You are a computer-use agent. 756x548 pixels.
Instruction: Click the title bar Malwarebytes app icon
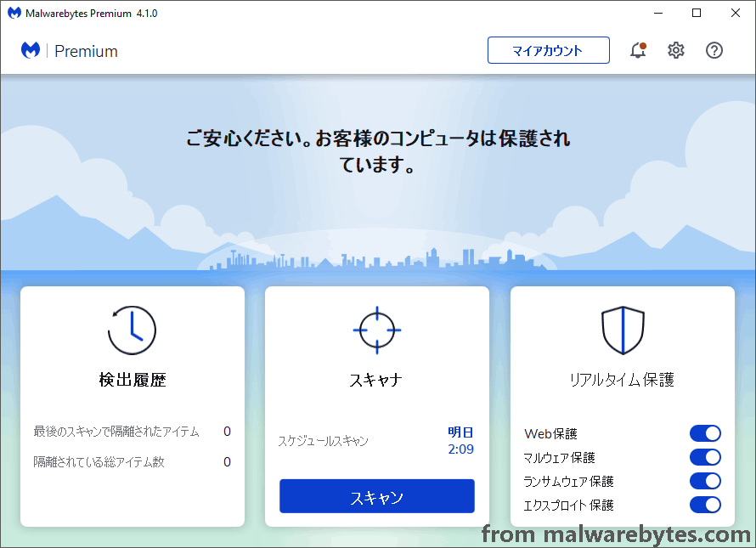(x=14, y=13)
